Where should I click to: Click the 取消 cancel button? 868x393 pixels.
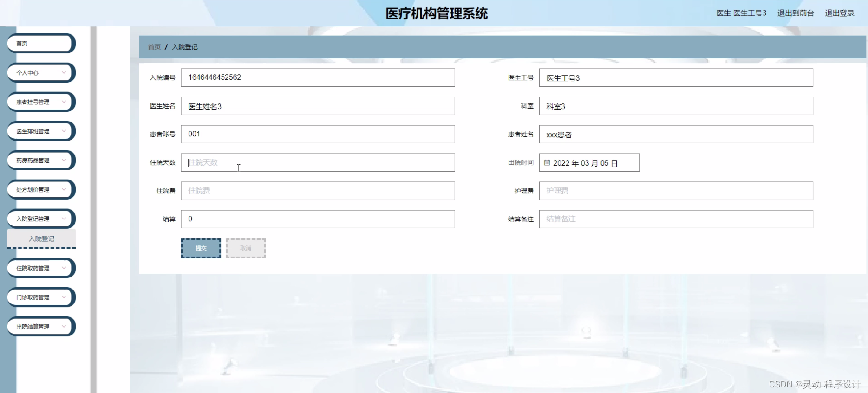pos(246,248)
